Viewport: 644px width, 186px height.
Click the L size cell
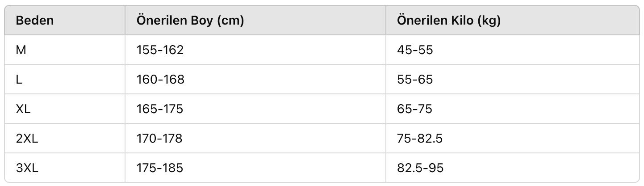click(65, 79)
